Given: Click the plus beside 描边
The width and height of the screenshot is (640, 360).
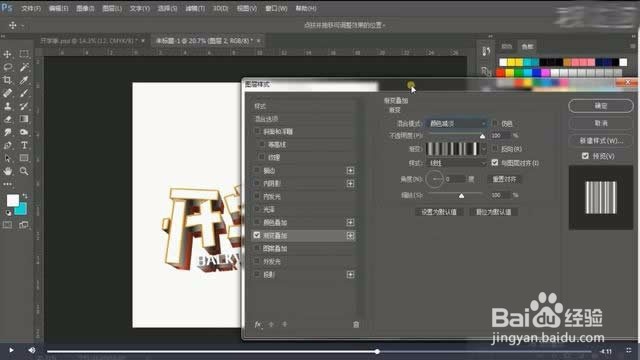Looking at the screenshot, I should (x=350, y=170).
